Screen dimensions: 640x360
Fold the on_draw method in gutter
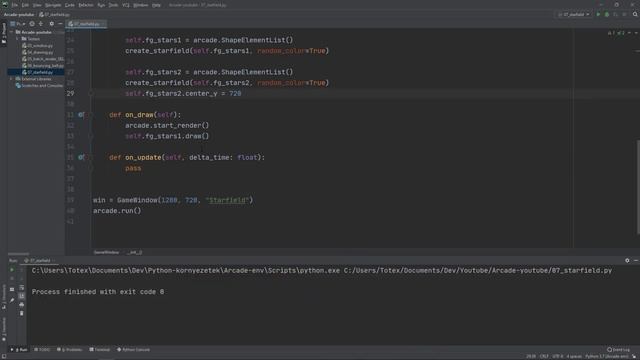coord(91,115)
